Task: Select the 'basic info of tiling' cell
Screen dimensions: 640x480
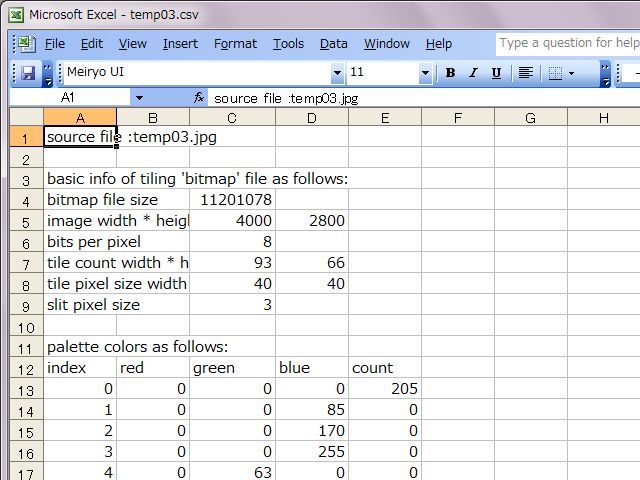Action: 80,179
